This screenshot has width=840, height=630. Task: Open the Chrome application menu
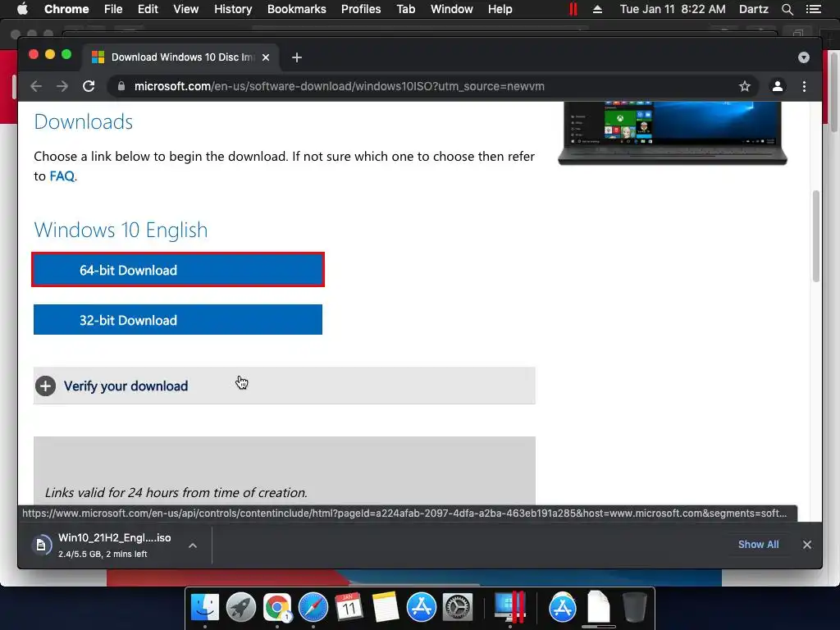[66, 9]
